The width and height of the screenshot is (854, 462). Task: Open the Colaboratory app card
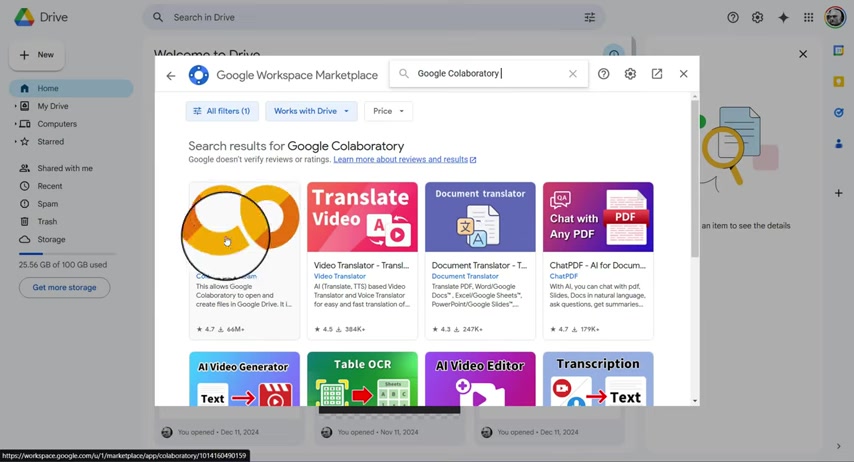(x=245, y=260)
